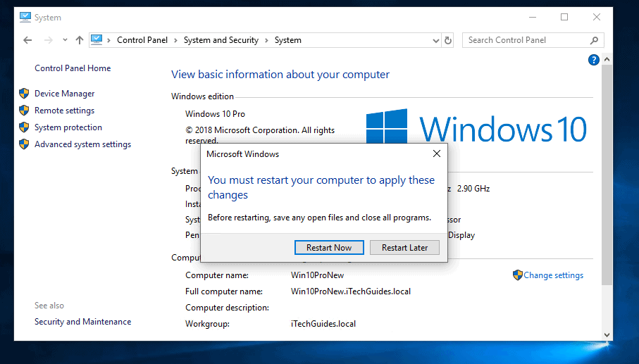
Task: Click the computer icon in the address bar
Action: click(x=97, y=40)
